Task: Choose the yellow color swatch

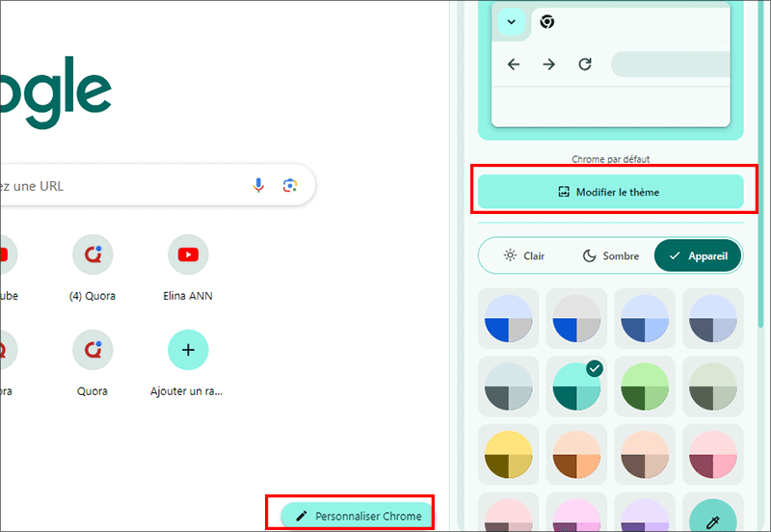Action: [509, 455]
